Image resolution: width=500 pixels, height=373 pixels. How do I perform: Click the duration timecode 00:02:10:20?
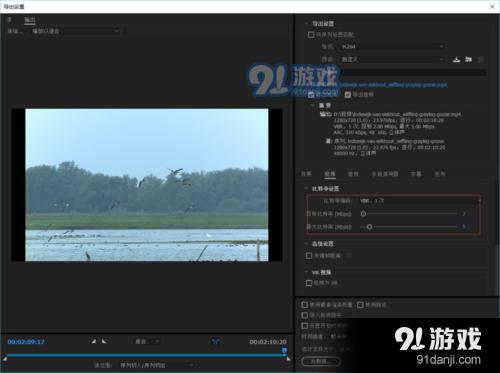[268, 342]
